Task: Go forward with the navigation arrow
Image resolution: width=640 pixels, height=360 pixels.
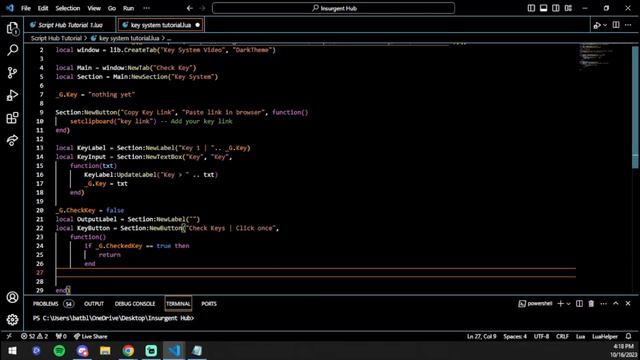Action: tap(202, 8)
